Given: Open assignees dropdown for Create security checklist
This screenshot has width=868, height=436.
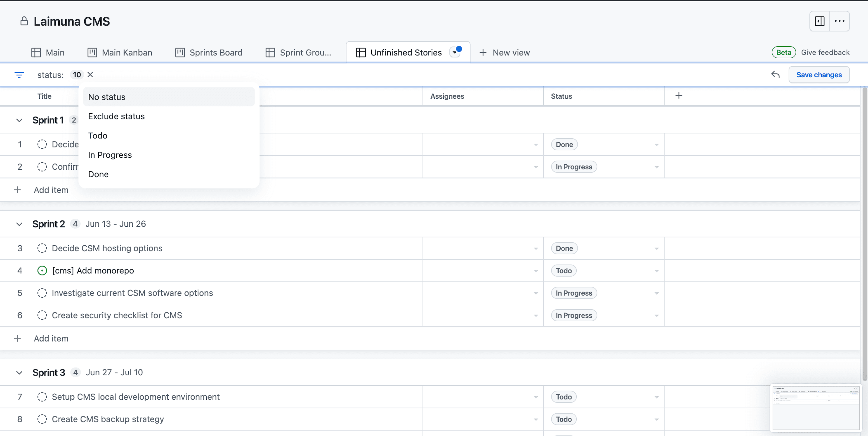Looking at the screenshot, I should [x=536, y=316].
